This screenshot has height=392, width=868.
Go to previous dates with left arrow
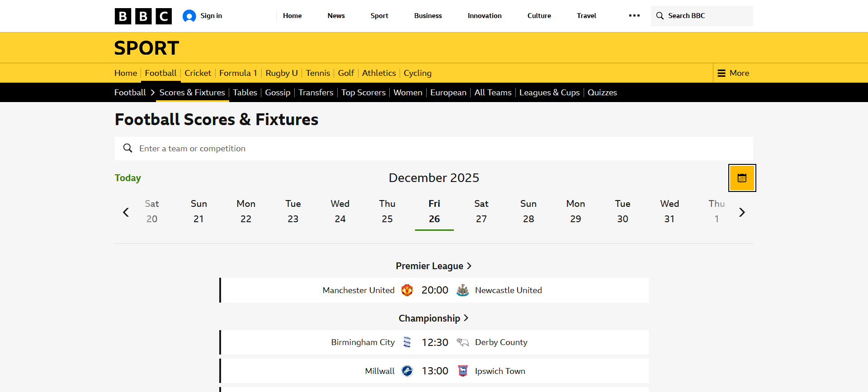coord(126,212)
